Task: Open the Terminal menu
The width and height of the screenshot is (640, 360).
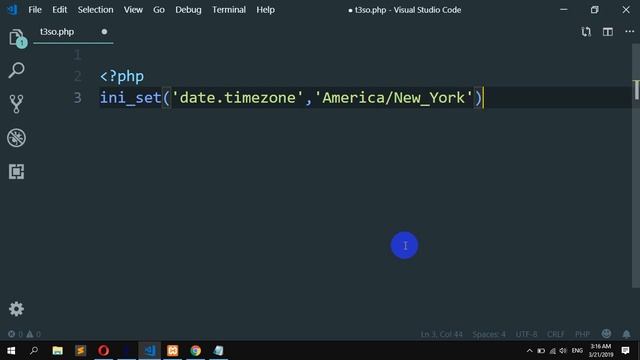Action: click(x=229, y=10)
